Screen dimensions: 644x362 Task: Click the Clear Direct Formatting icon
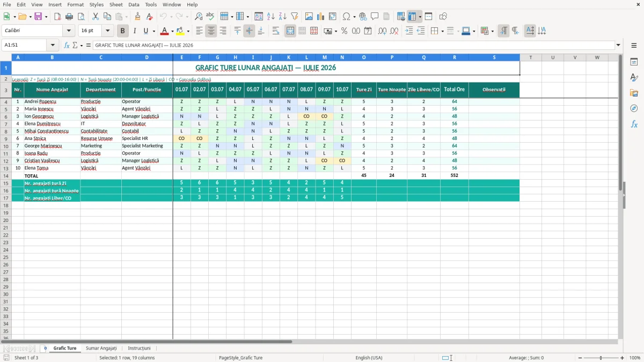click(x=149, y=17)
